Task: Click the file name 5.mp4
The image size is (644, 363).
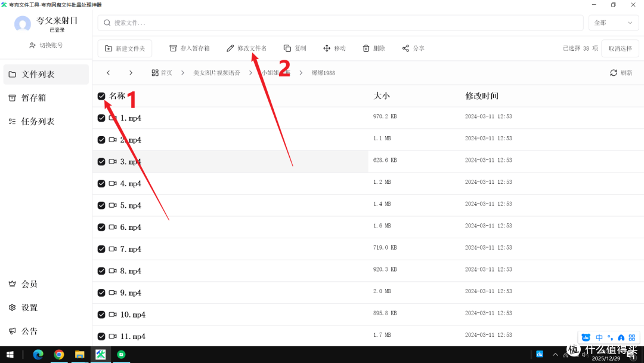Action: click(131, 205)
